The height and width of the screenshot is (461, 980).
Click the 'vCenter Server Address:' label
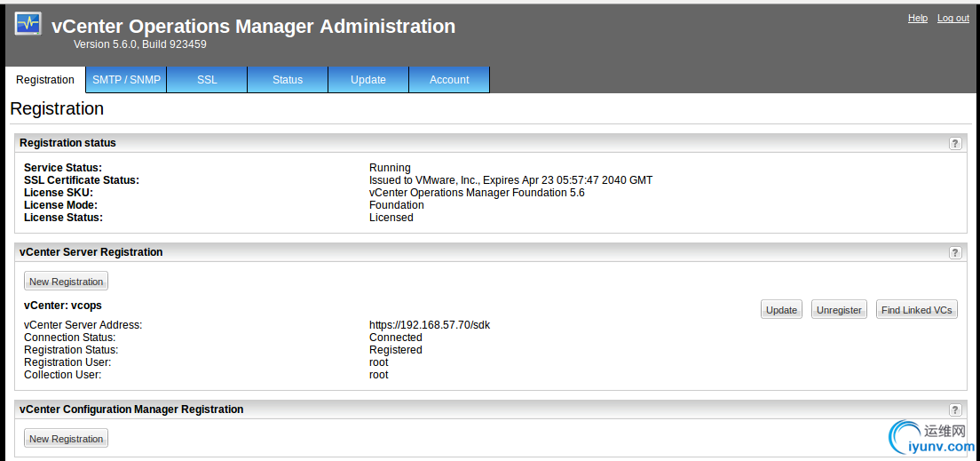83,325
